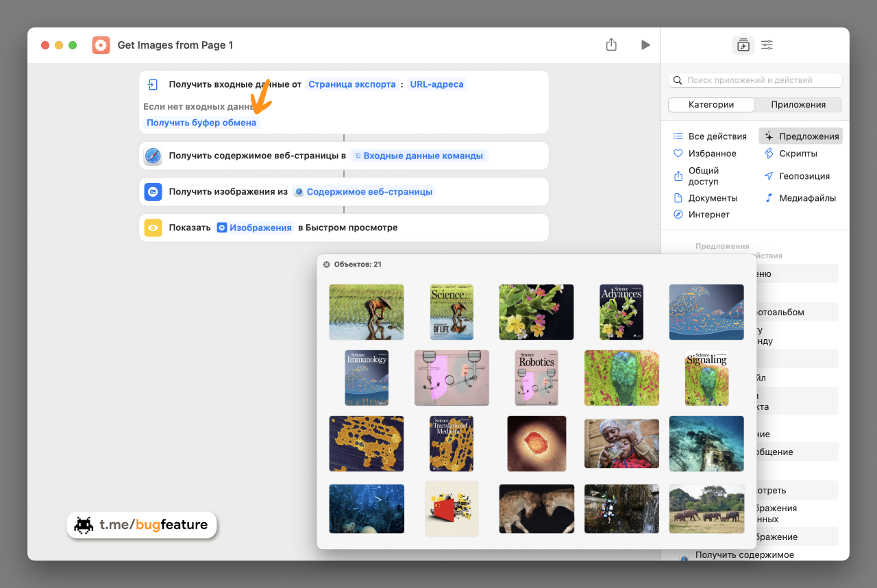Open the Страница экспорта input source dropdown

(352, 84)
